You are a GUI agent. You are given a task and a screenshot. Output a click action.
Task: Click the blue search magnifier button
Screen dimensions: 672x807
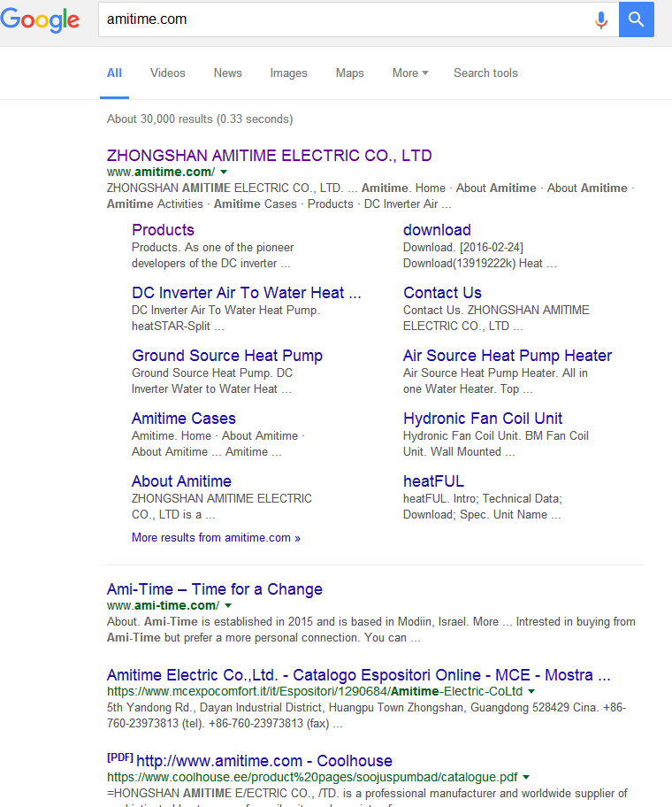click(636, 19)
